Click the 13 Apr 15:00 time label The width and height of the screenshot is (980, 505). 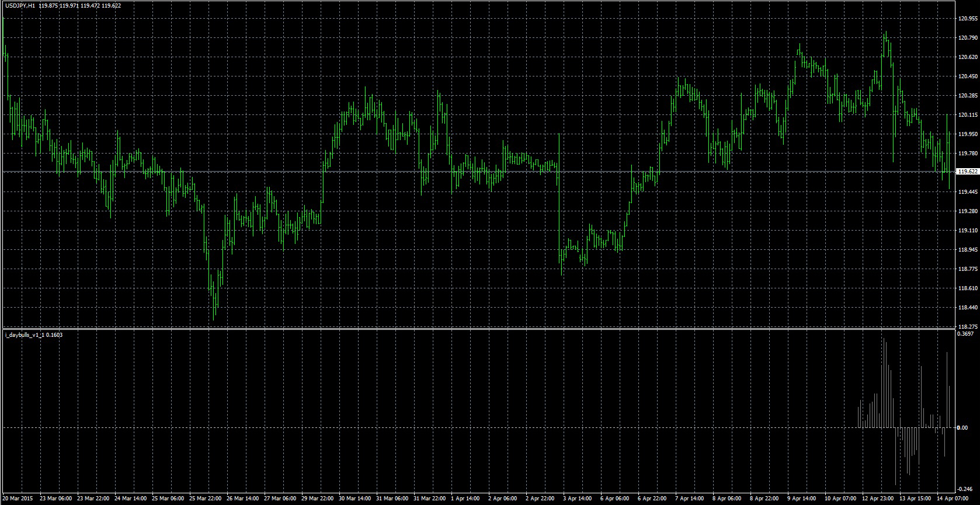pos(915,499)
